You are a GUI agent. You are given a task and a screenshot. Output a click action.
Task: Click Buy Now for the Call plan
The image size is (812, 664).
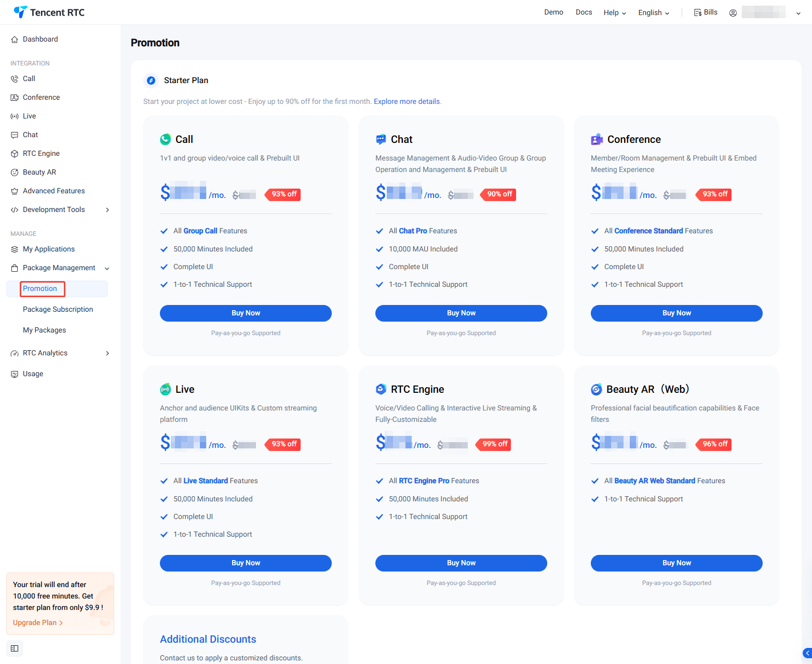coord(246,313)
